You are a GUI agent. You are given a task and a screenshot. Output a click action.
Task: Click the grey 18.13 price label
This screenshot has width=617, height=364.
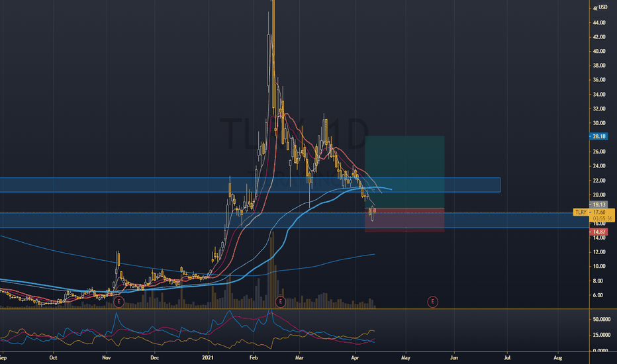click(x=598, y=205)
